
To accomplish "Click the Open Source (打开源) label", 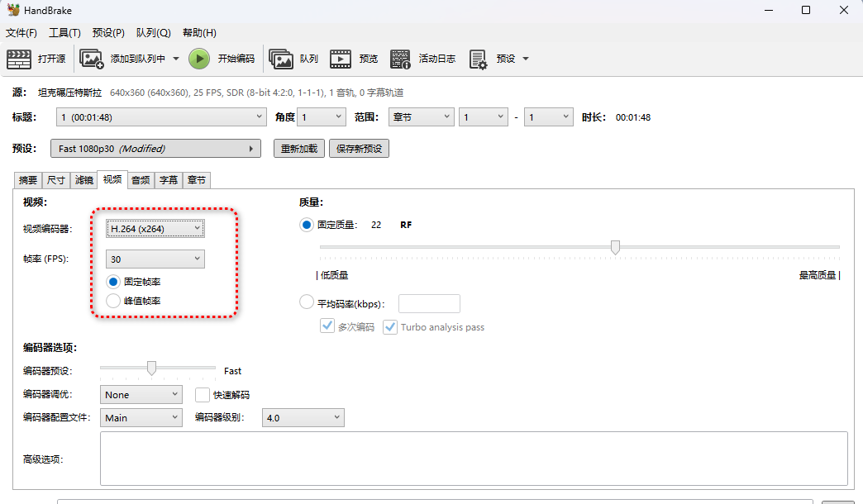I will tap(52, 59).
